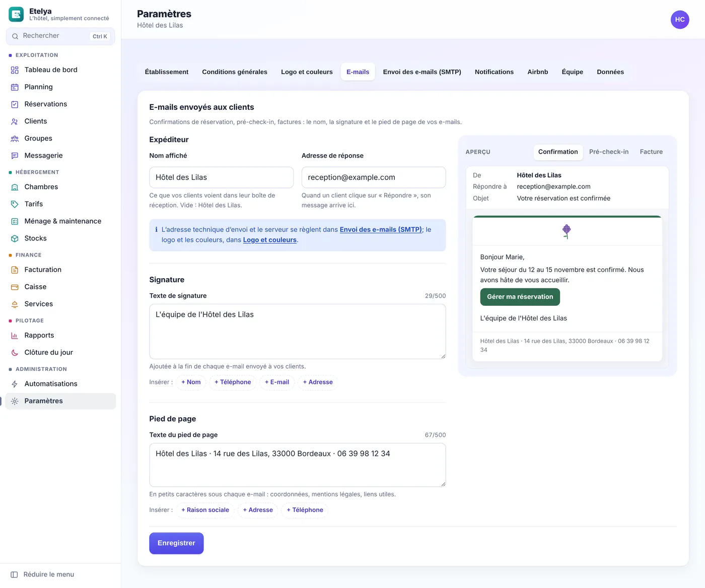This screenshot has height=588, width=705.
Task: Open Tarifs tag icon
Action: (x=15, y=204)
